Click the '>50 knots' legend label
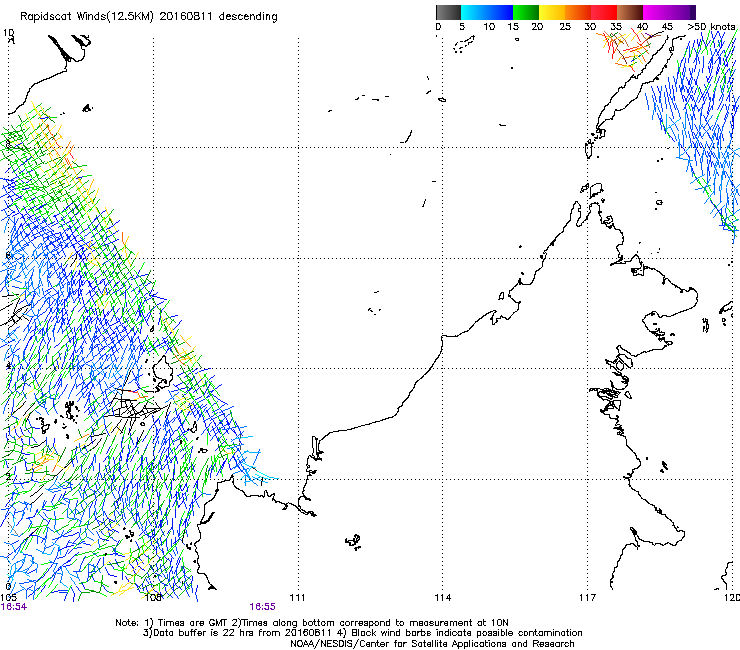 click(711, 27)
